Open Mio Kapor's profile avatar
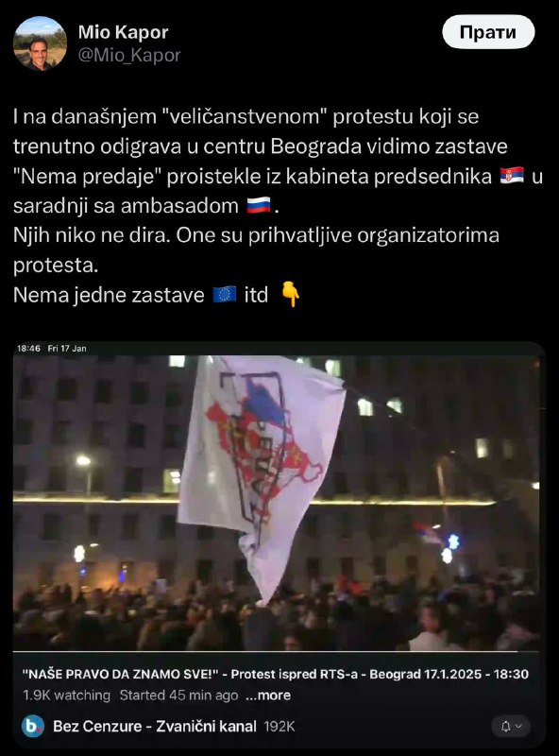Viewport: 559px width, 756px height. click(40, 43)
